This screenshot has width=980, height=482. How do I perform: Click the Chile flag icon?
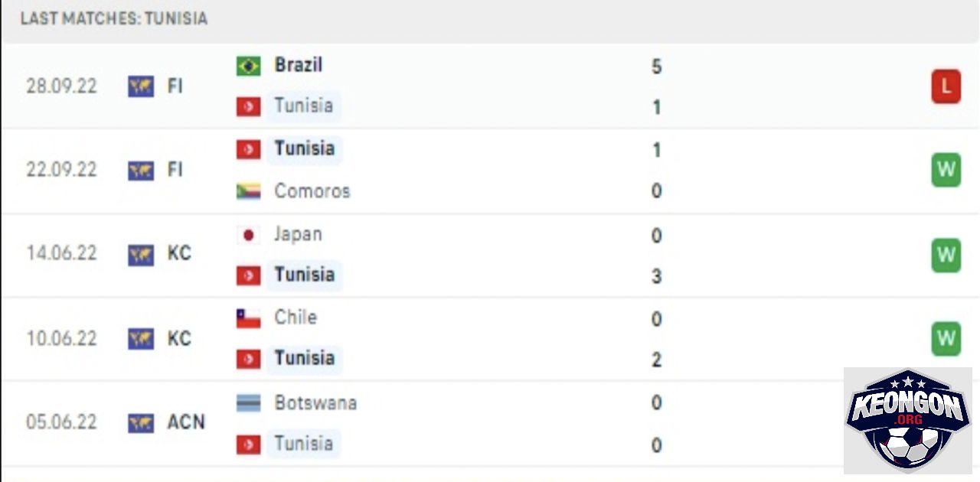click(x=248, y=318)
